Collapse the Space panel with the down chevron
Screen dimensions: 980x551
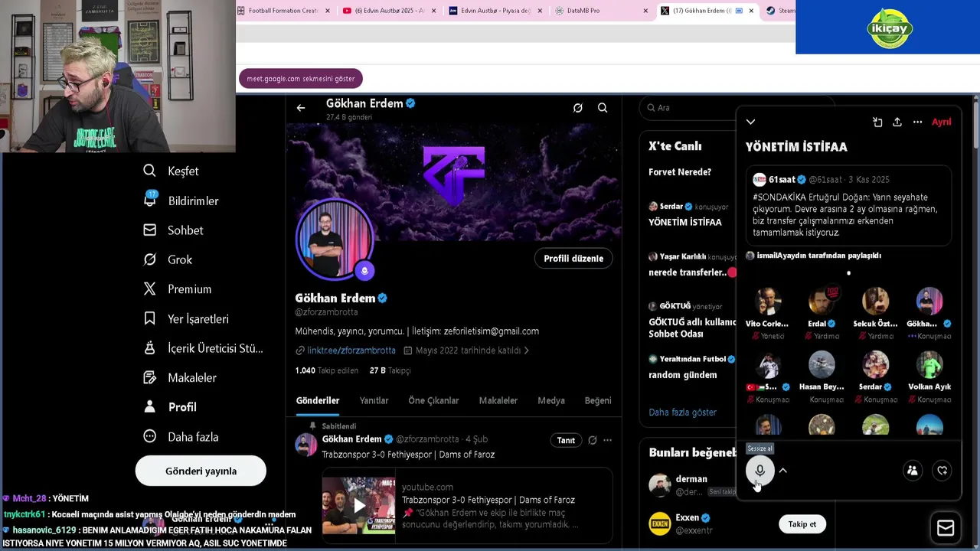click(x=750, y=122)
